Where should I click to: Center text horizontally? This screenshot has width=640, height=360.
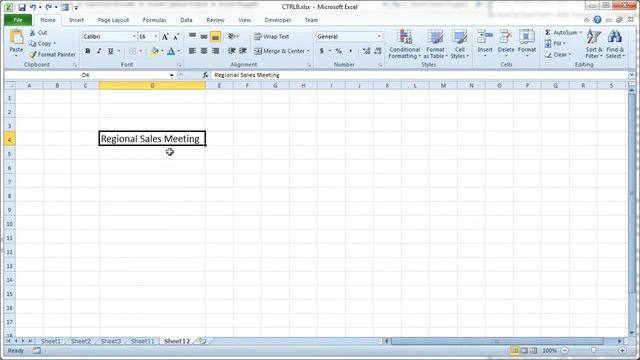click(x=204, y=51)
